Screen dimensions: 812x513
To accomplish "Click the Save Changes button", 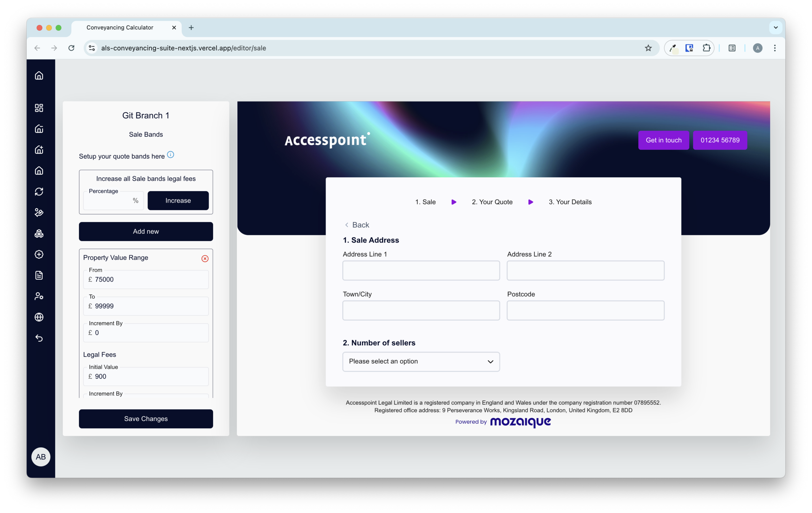I will click(146, 419).
